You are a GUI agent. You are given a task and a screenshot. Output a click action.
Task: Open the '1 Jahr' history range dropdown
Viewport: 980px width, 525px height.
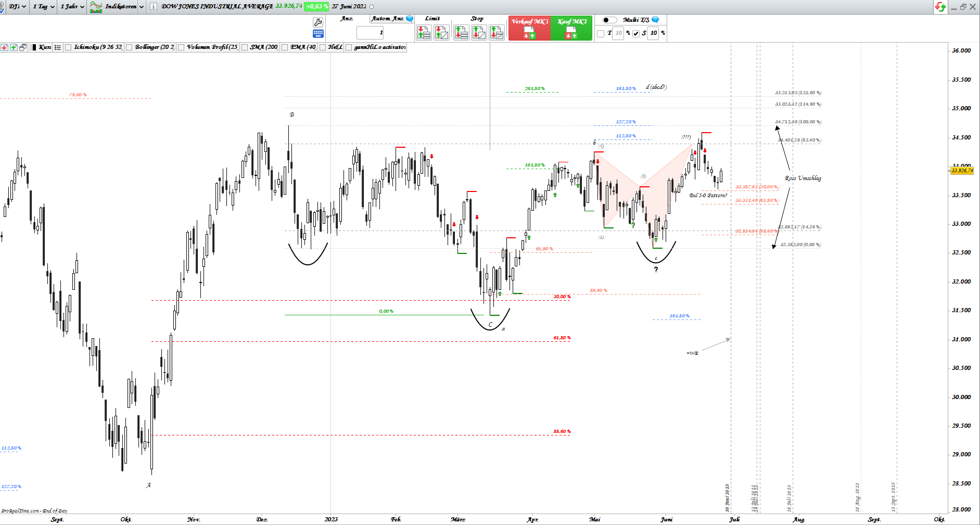point(72,7)
